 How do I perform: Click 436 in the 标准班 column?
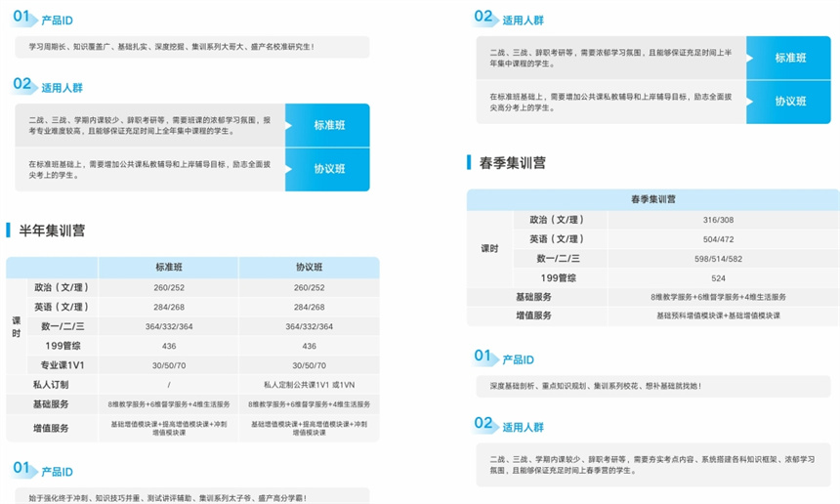tap(169, 346)
